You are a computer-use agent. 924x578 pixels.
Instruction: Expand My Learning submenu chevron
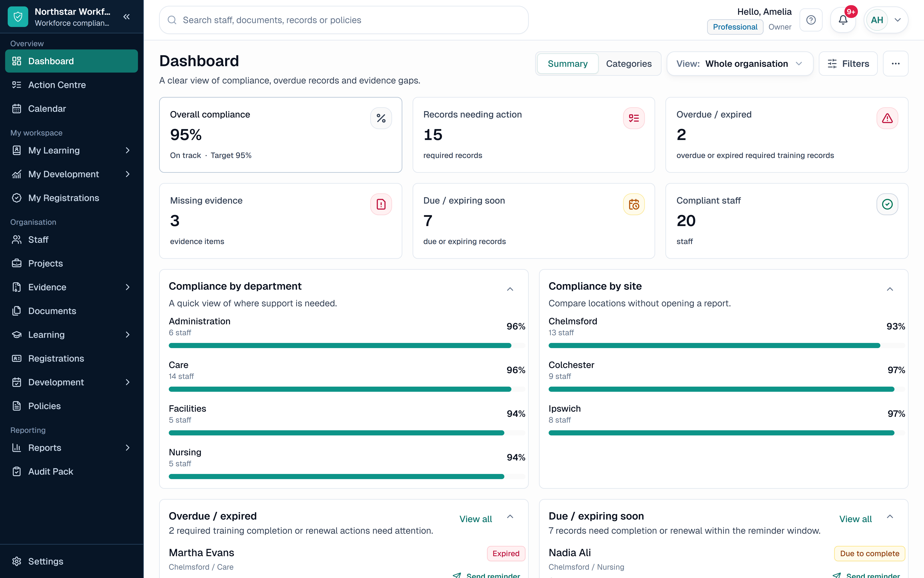128,150
